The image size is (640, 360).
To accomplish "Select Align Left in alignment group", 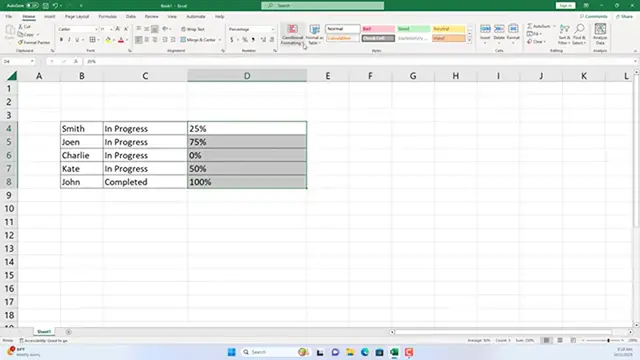I will point(139,40).
